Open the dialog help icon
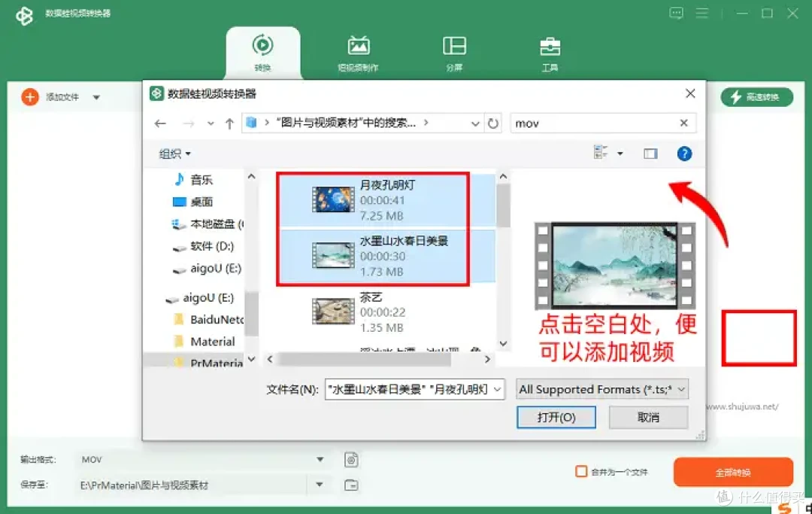 point(684,154)
